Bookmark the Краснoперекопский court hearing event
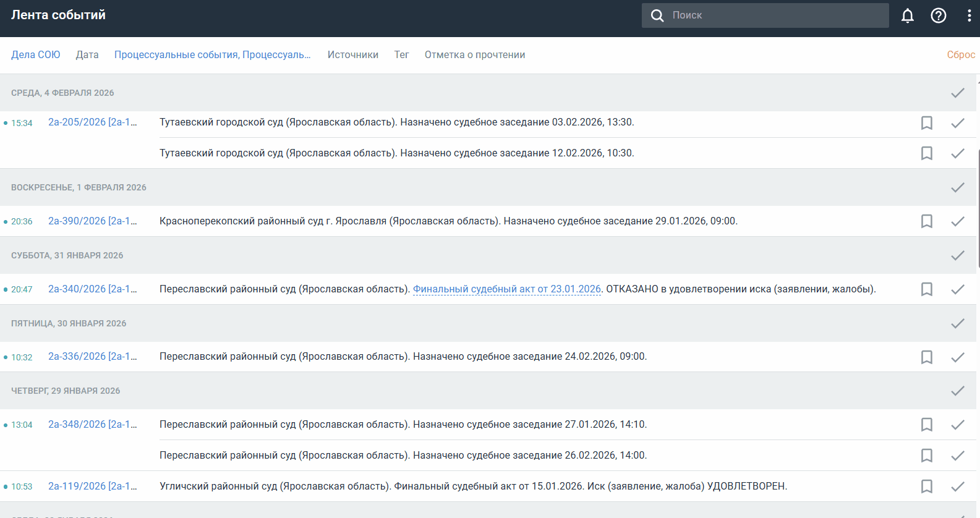 926,221
